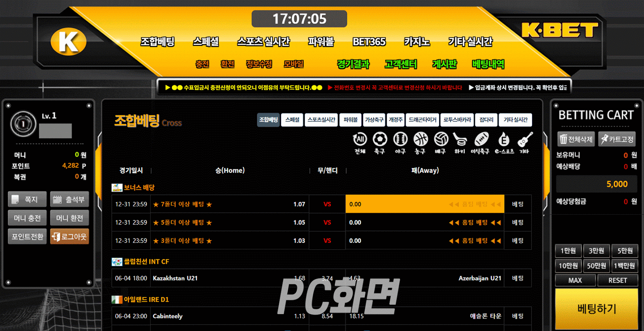Select the 로투스바카라 tab
644x331 pixels.
click(457, 120)
